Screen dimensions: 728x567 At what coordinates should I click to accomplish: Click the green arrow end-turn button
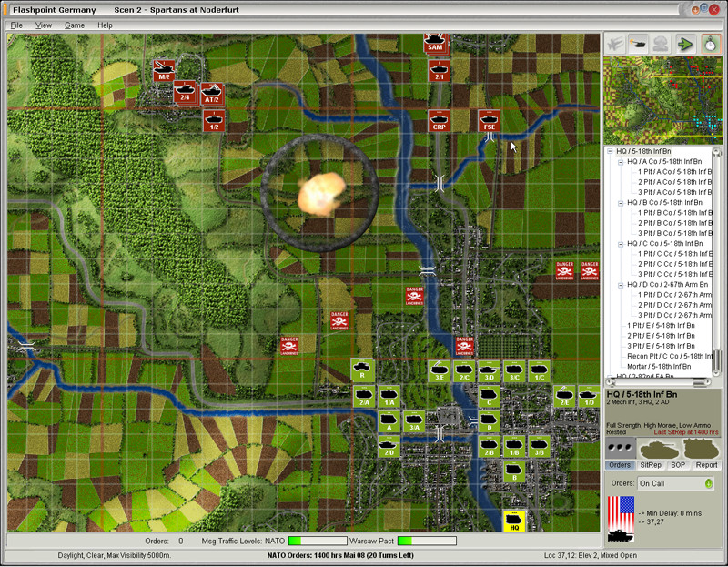pos(685,43)
